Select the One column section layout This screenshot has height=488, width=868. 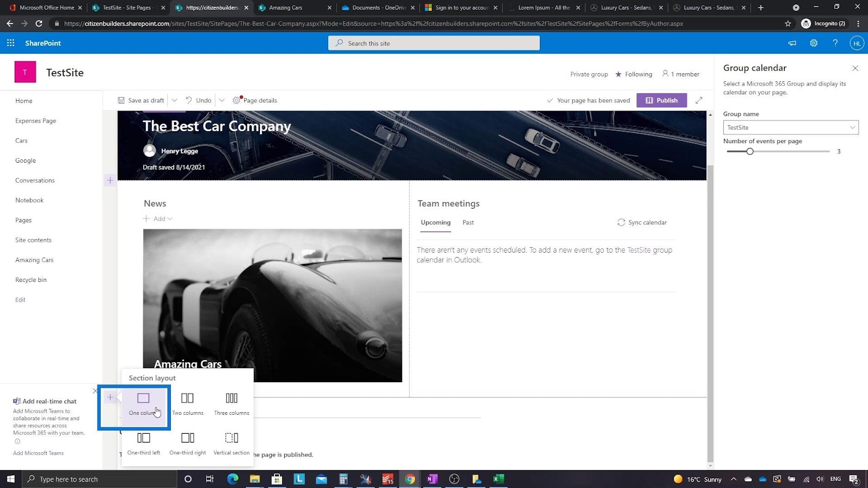(x=143, y=404)
